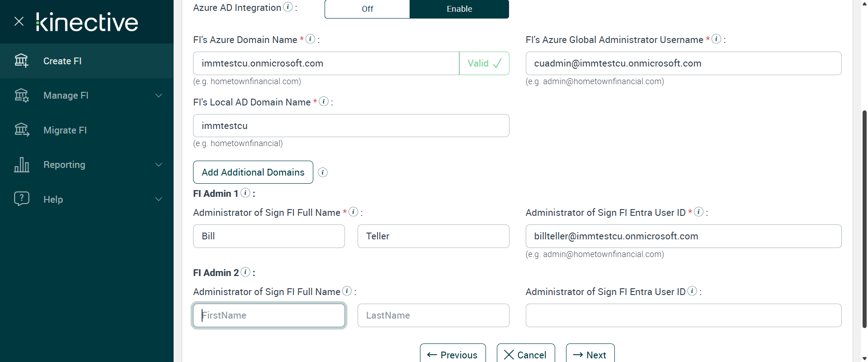The image size is (868, 362).
Task: Open Manage FI in sidebar
Action: [x=66, y=95]
